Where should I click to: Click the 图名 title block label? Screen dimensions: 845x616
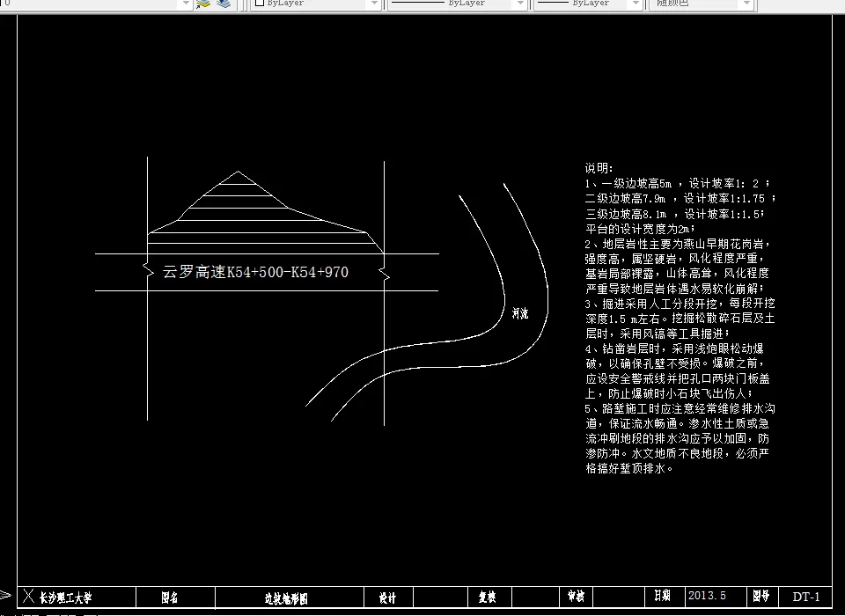(x=167, y=597)
